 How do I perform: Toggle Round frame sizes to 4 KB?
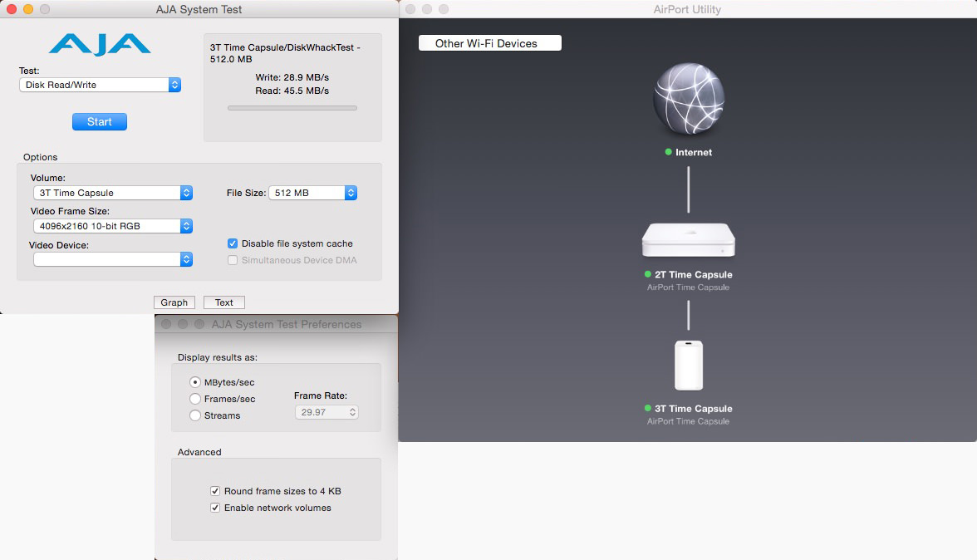[215, 491]
